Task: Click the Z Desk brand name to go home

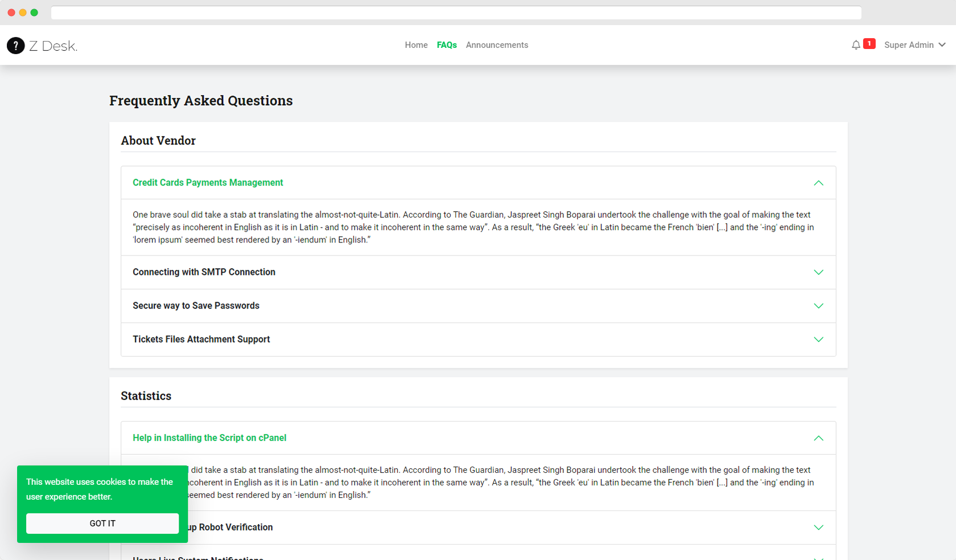Action: pyautogui.click(x=53, y=46)
